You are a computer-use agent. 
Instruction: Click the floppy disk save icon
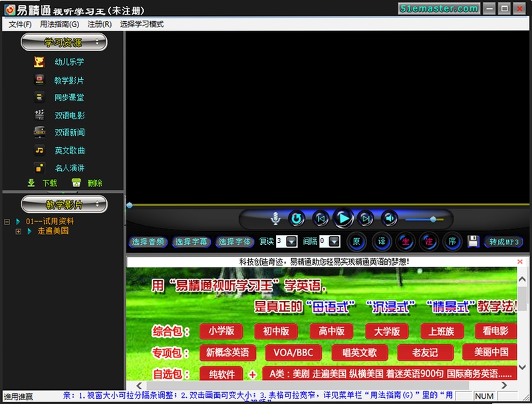coord(473,242)
